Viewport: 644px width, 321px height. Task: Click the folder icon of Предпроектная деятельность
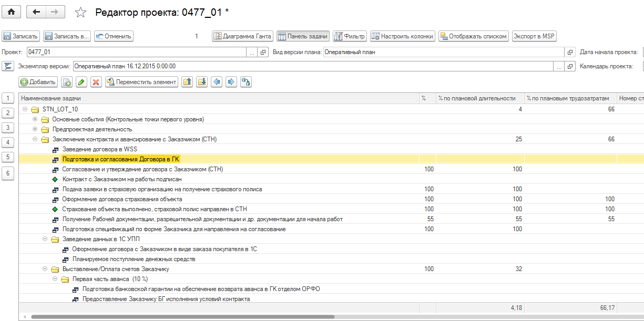(45, 129)
